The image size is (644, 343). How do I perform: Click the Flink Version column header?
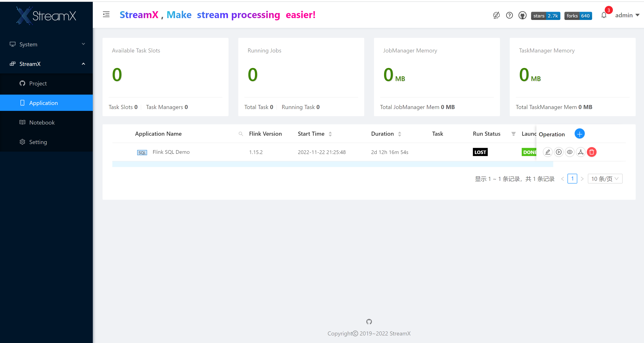coord(265,134)
